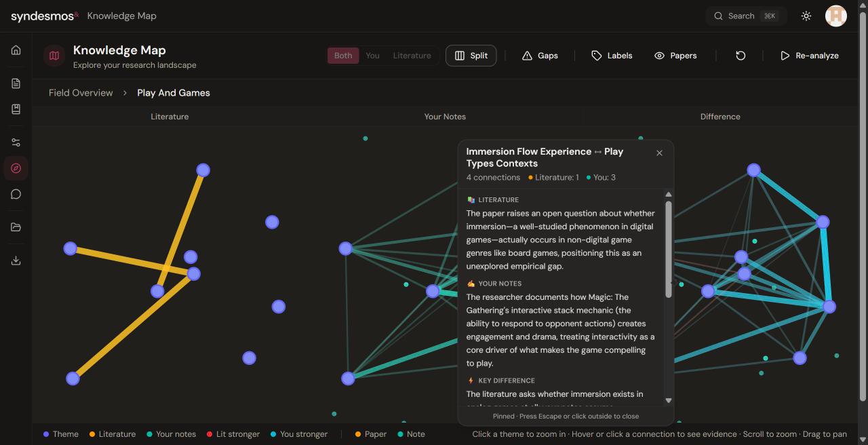Click the Theme legend swatch

click(x=46, y=434)
